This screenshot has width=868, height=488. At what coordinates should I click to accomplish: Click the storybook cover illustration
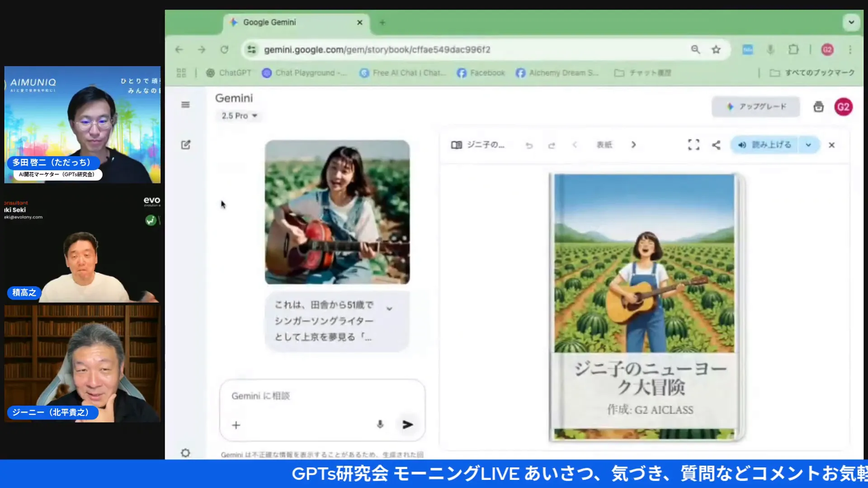pos(645,263)
